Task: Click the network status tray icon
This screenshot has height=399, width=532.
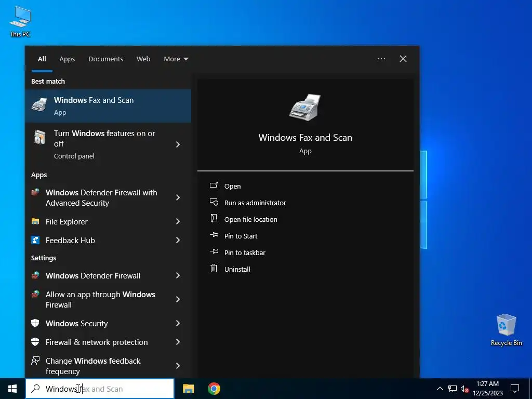Action: 453,389
